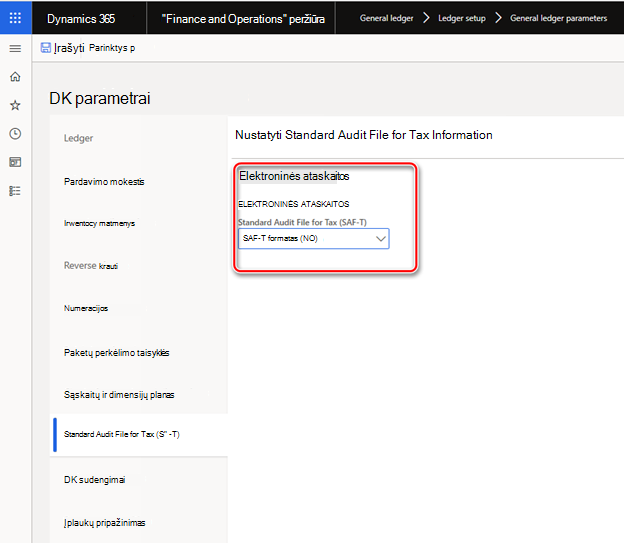Expand SAF-T format dropdown arrow
Image resolution: width=624 pixels, height=543 pixels.
[x=380, y=239]
